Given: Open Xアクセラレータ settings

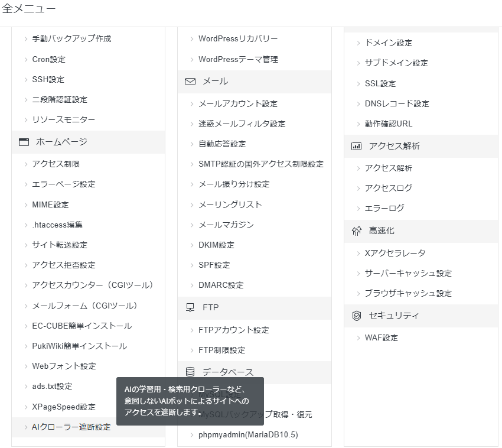Looking at the screenshot, I should click(x=396, y=252).
